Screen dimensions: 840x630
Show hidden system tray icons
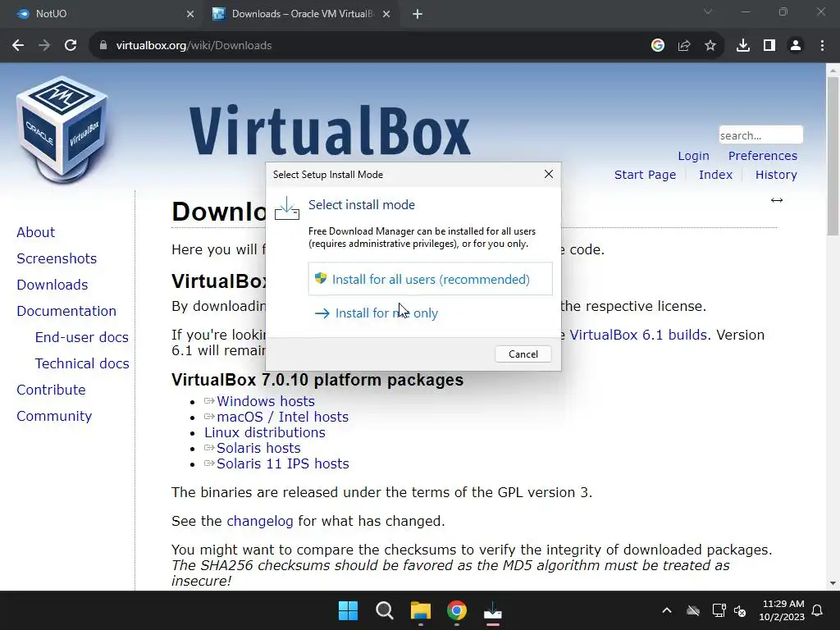667,610
